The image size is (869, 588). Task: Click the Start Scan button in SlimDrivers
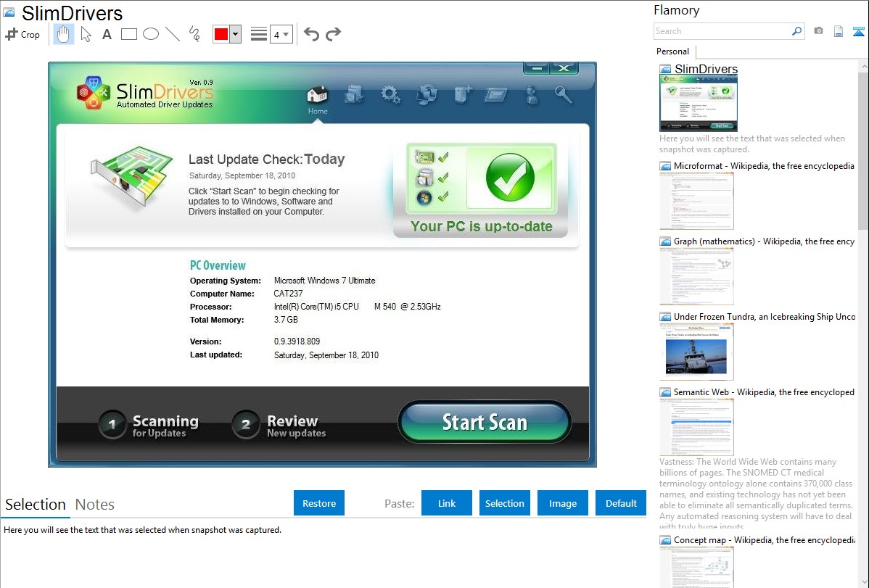485,422
